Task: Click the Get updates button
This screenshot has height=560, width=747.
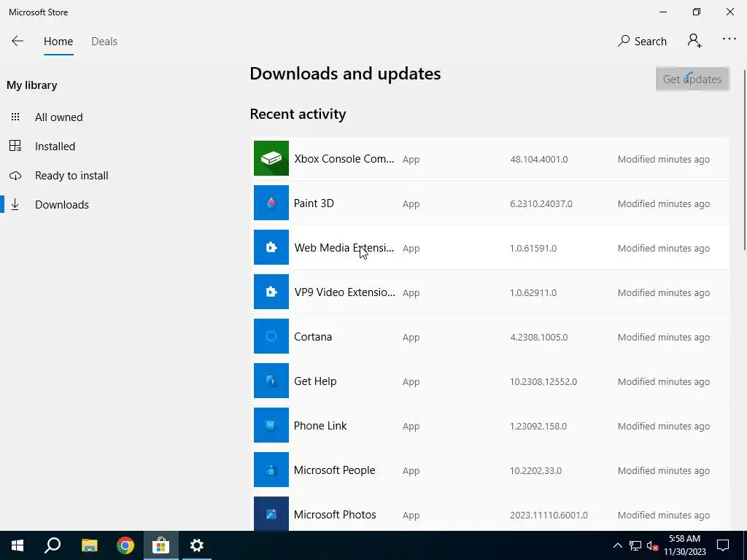Action: pos(692,79)
